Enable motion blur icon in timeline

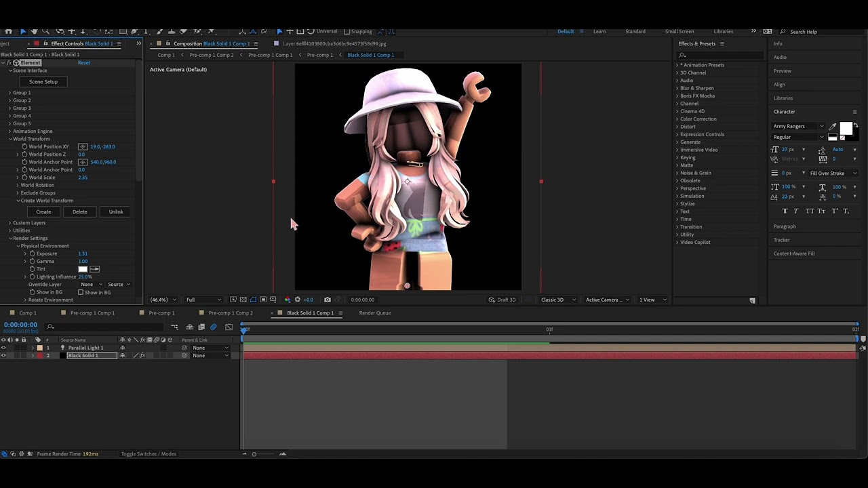(214, 327)
